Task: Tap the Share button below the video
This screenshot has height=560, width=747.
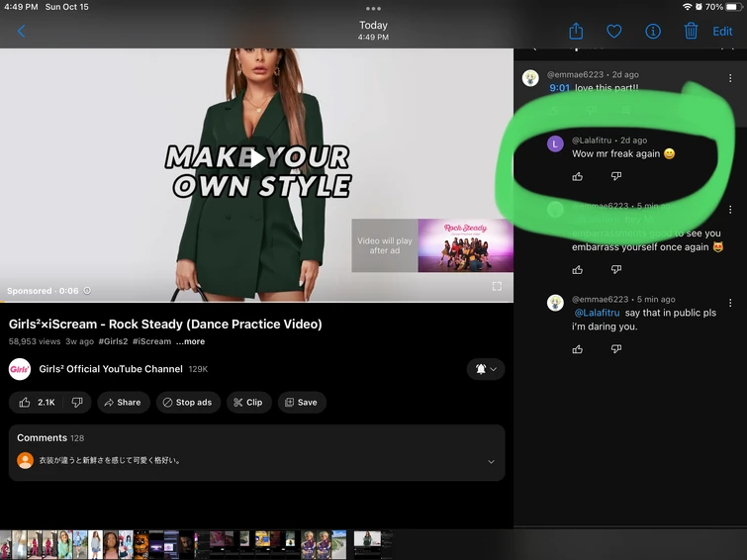Action: [x=123, y=403]
